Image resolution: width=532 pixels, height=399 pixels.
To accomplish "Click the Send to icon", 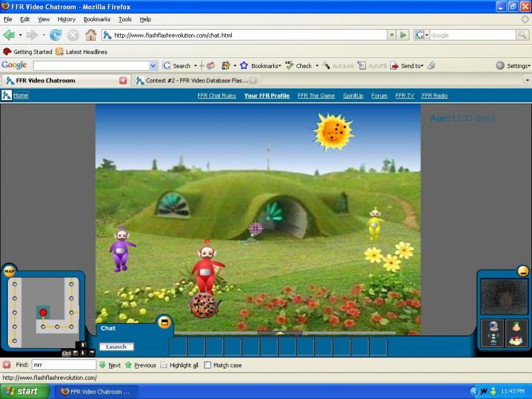I will pos(394,65).
